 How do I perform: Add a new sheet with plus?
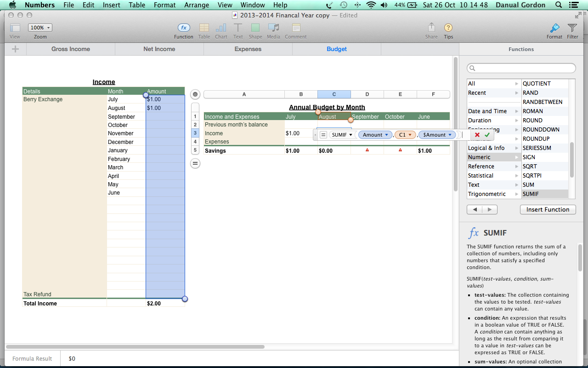tap(16, 49)
